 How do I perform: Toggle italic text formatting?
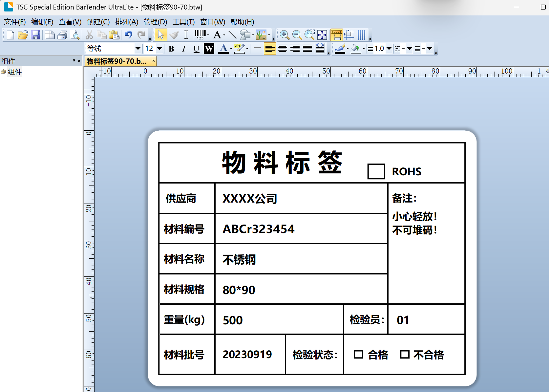click(184, 49)
